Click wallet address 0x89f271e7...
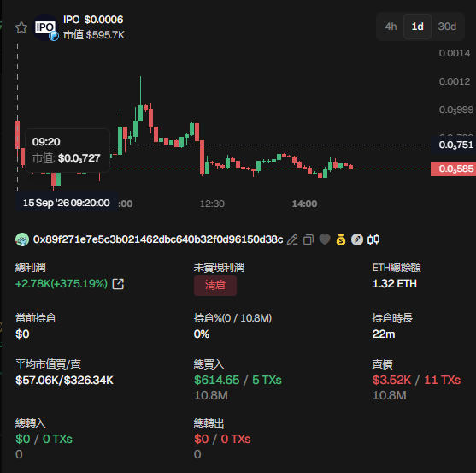The height and width of the screenshot is (473, 476). pyautogui.click(x=158, y=239)
